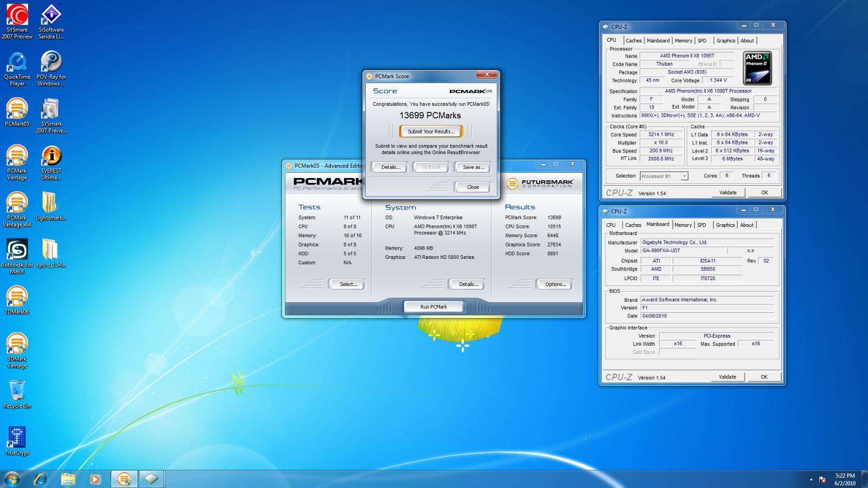Image resolution: width=868 pixels, height=488 pixels.
Task: Open About tab in lower CPU-Z window
Action: pos(747,225)
